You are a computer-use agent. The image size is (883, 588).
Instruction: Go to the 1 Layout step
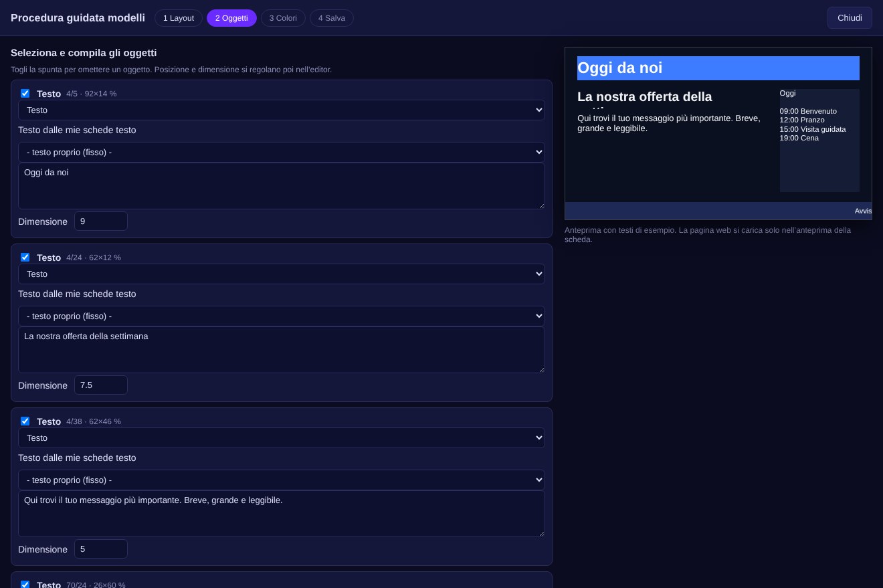179,18
